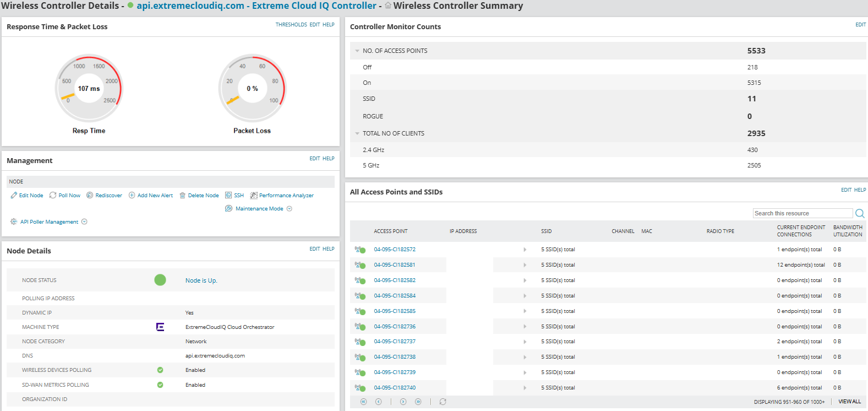This screenshot has width=868, height=411.
Task: Sort by the CHANNEL column header
Action: click(623, 231)
